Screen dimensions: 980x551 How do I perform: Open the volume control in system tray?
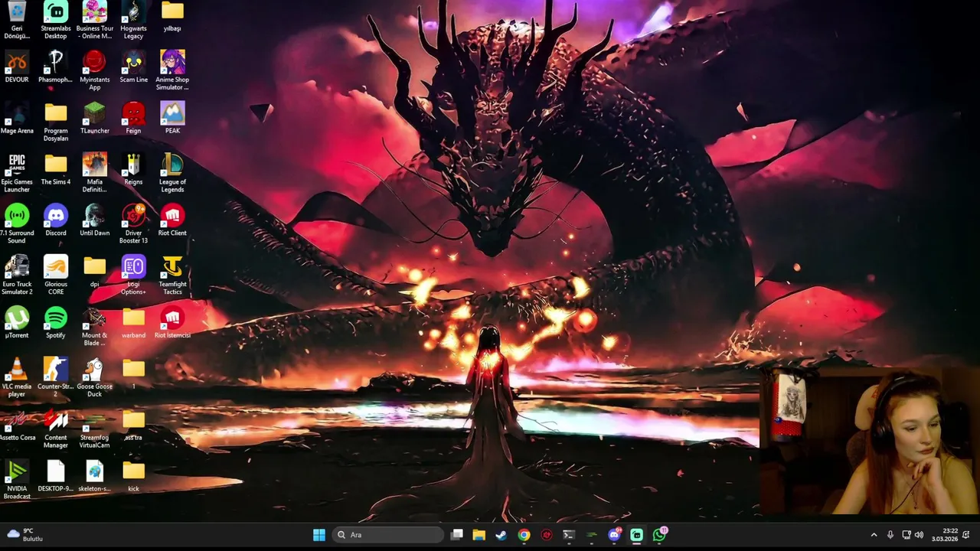coord(919,535)
